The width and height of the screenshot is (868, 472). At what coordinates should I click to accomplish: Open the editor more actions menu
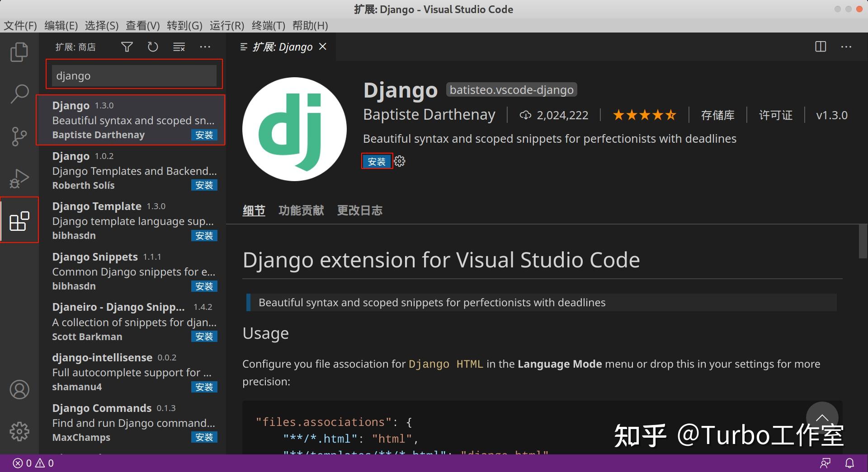click(846, 47)
